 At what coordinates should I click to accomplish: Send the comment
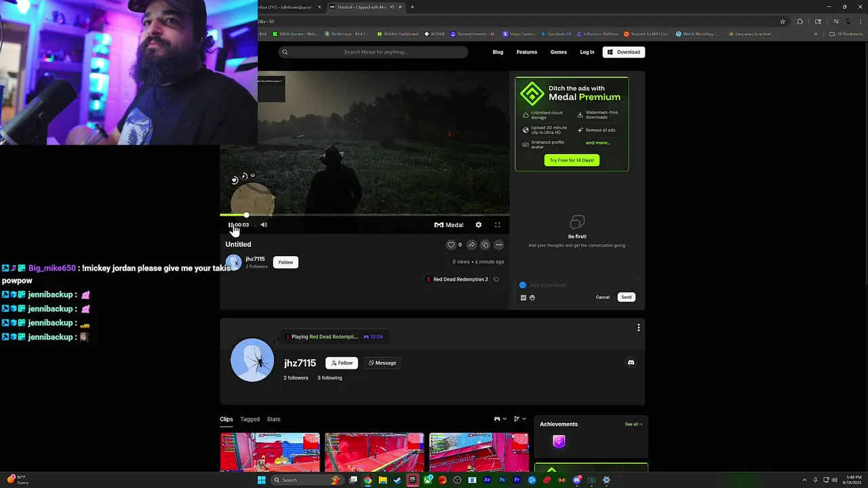tap(627, 297)
